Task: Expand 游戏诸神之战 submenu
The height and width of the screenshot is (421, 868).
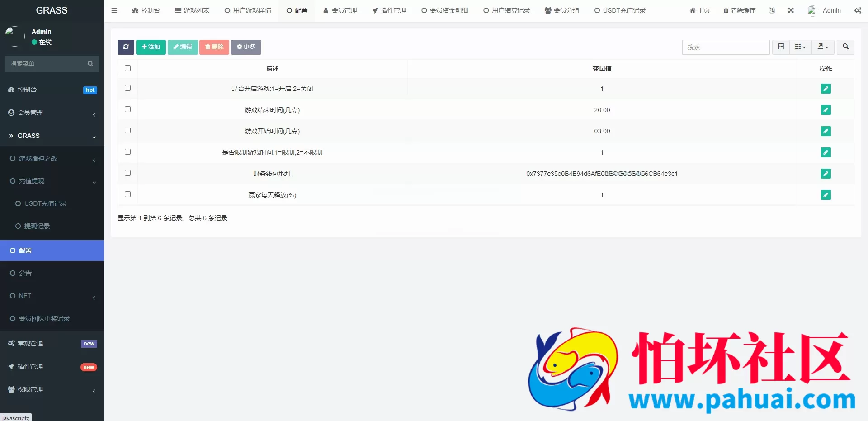Action: (52, 158)
